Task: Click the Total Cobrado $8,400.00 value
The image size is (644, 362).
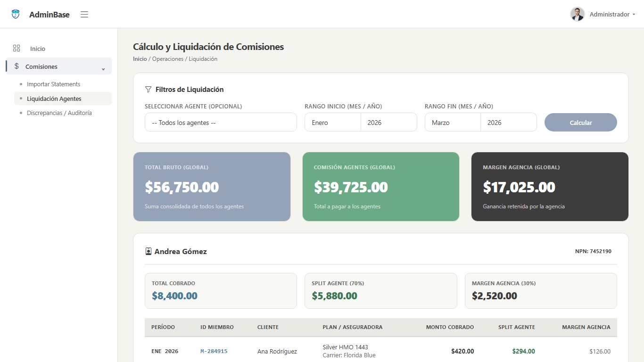Action: click(x=174, y=296)
